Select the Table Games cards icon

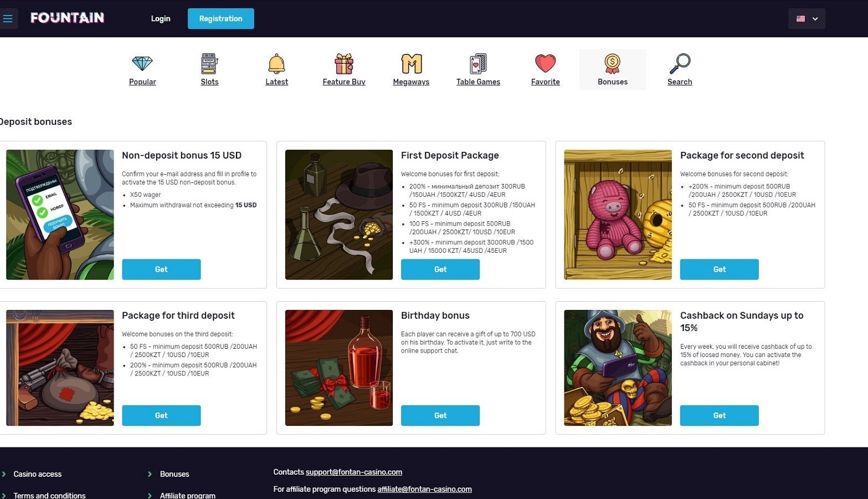[478, 64]
